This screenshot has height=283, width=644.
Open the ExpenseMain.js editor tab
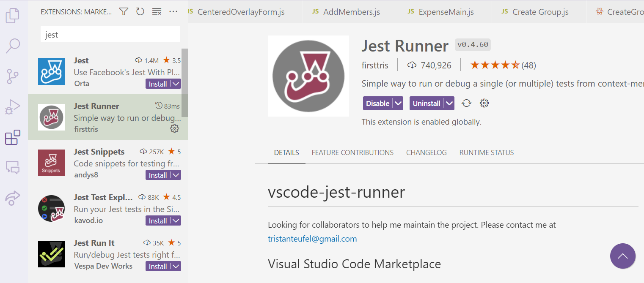tap(445, 11)
